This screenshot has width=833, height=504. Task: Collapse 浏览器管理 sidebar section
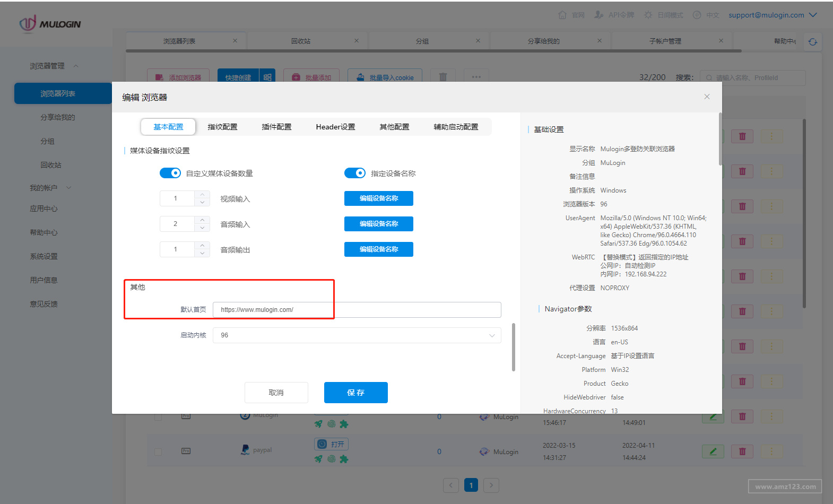54,66
